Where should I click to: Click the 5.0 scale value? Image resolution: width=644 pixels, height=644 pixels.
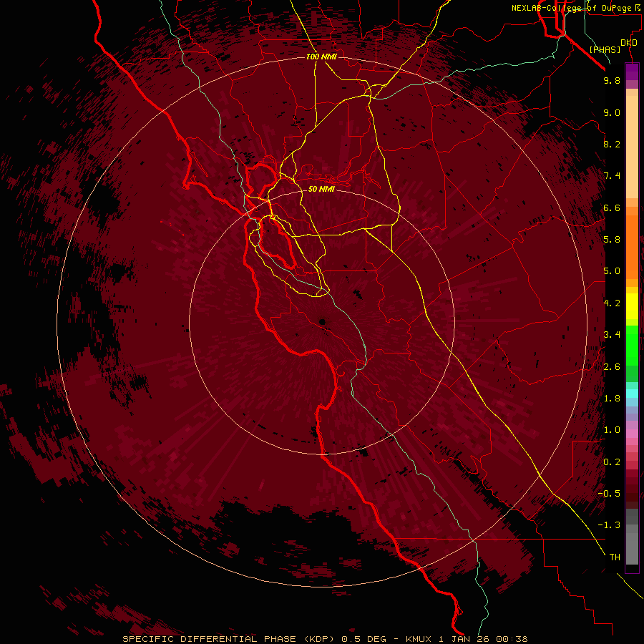coord(612,271)
